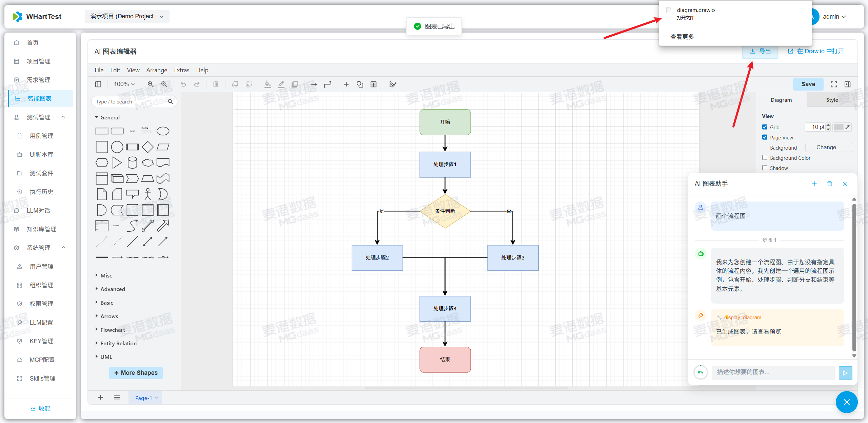Click the fill color bucket icon

(268, 84)
